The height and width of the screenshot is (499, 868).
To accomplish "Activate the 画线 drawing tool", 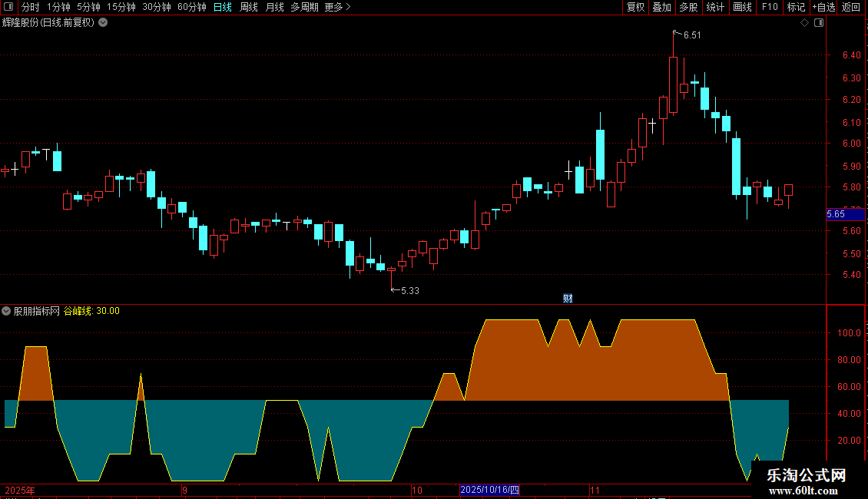I will pyautogui.click(x=742, y=7).
